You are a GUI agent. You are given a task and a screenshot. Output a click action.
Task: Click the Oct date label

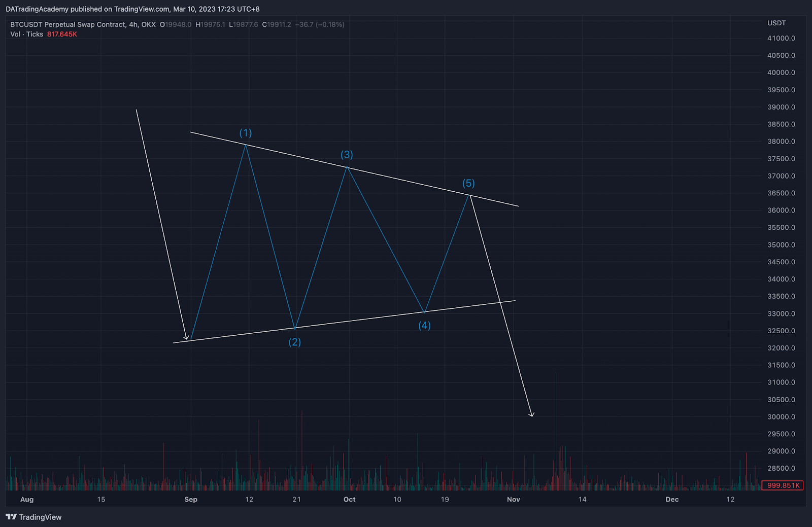[x=350, y=500]
